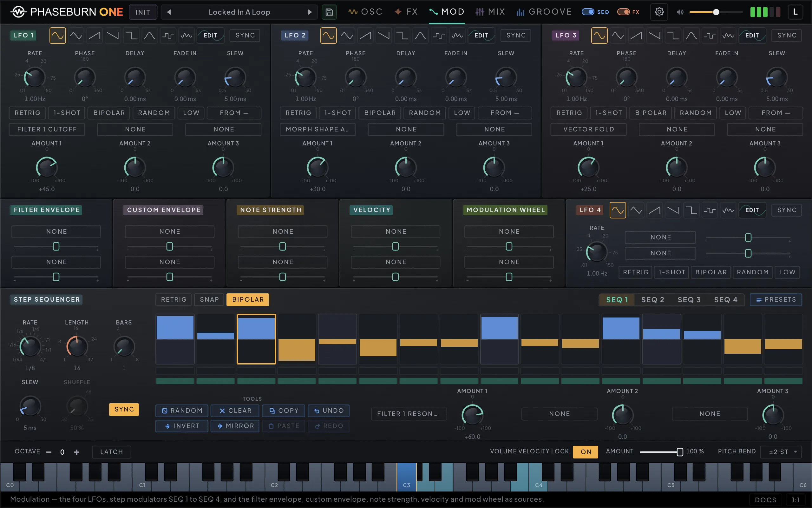Switch to the OSC tab
This screenshot has width=812, height=508.
click(x=365, y=12)
